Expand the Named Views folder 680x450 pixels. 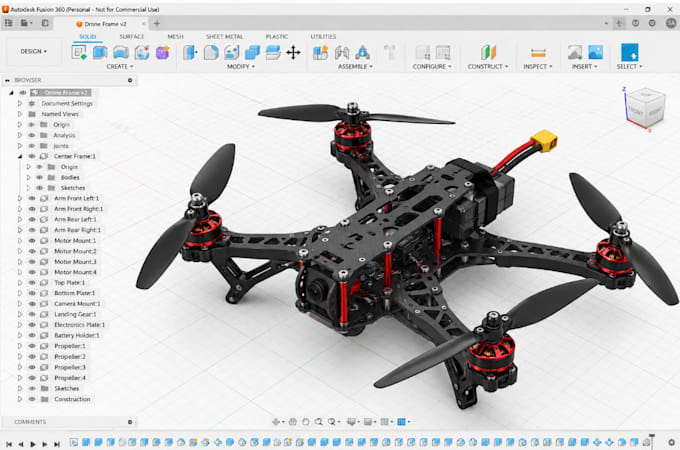coord(20,114)
